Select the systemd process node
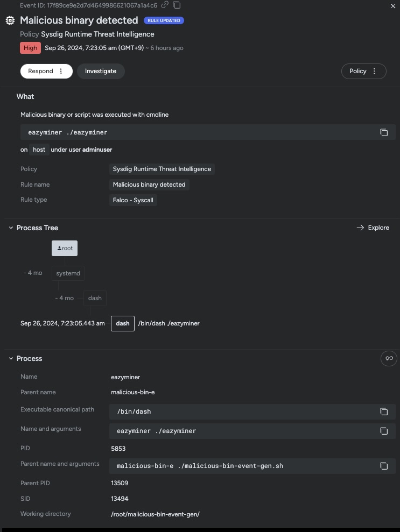400x532 pixels. pos(68,273)
